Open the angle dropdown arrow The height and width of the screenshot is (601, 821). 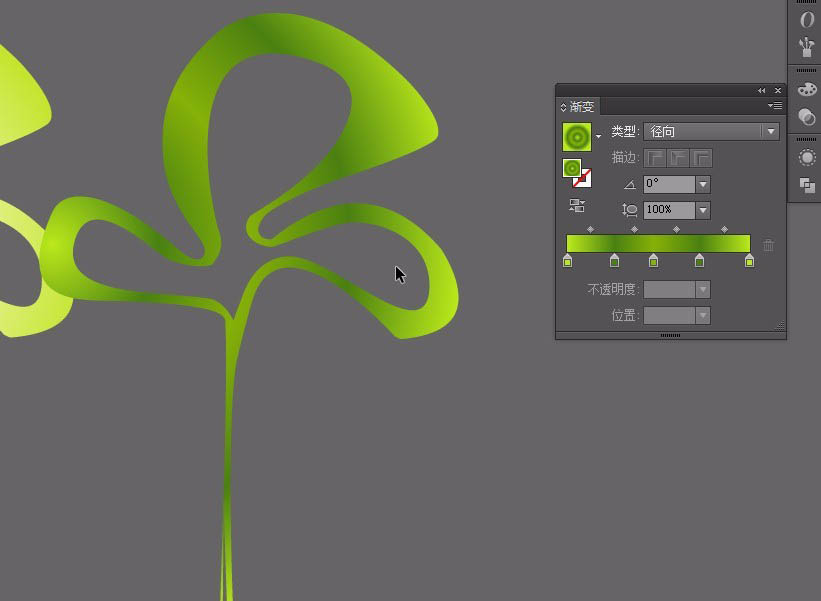(703, 184)
